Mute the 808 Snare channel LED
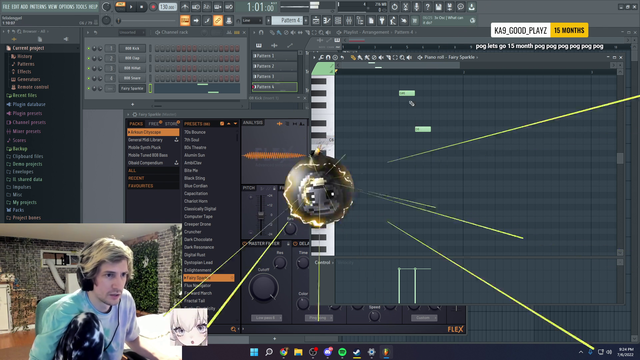This screenshot has width=640, height=360. pos(89,78)
